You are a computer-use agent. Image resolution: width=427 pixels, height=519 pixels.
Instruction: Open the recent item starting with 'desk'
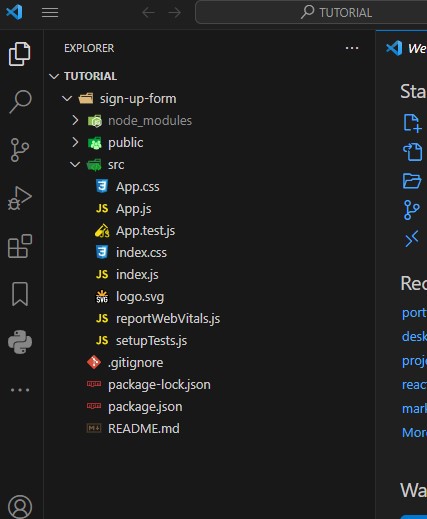pyautogui.click(x=414, y=337)
